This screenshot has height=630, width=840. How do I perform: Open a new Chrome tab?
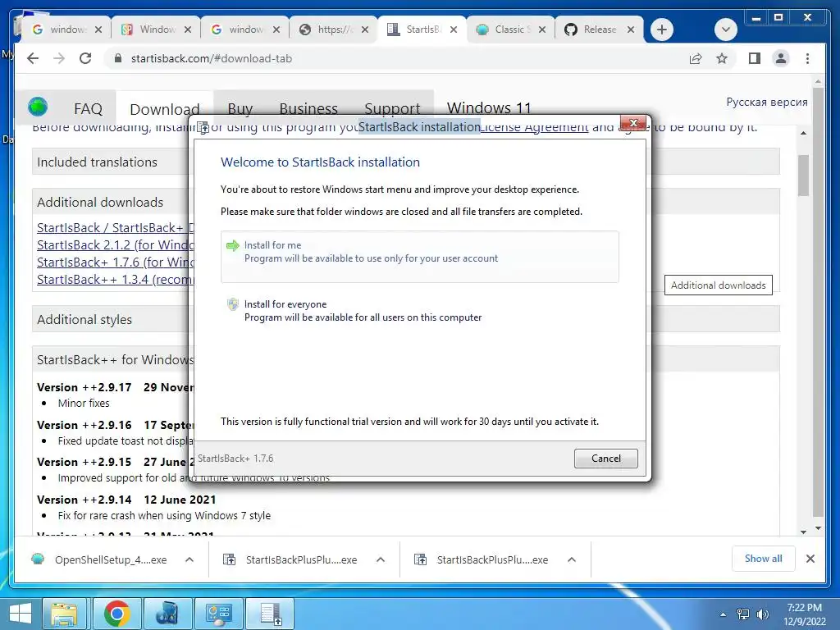(662, 30)
